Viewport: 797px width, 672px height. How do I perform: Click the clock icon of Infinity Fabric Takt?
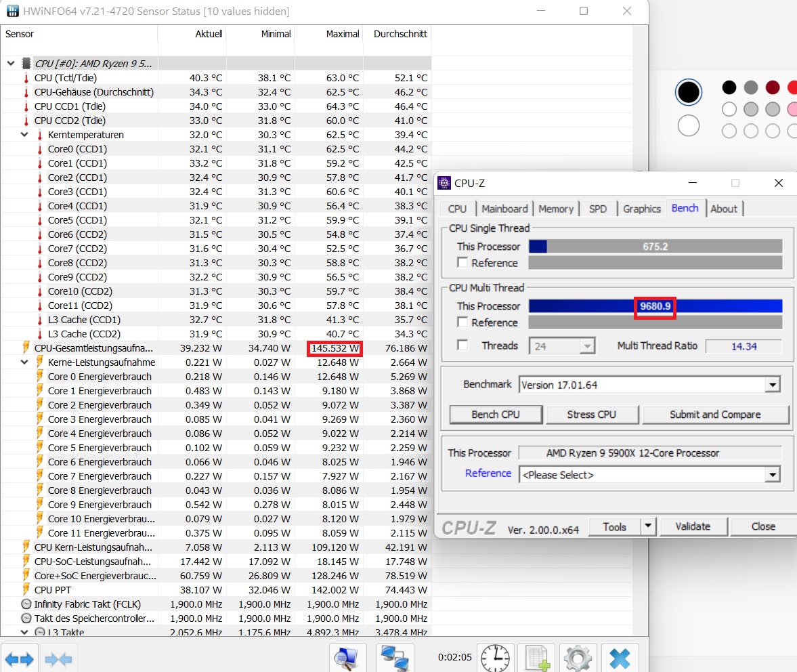[26, 604]
